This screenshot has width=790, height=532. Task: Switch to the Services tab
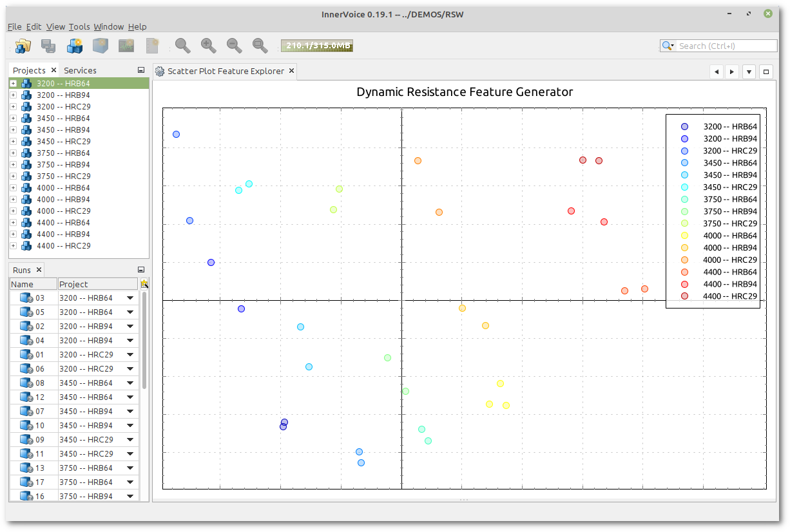(80, 71)
